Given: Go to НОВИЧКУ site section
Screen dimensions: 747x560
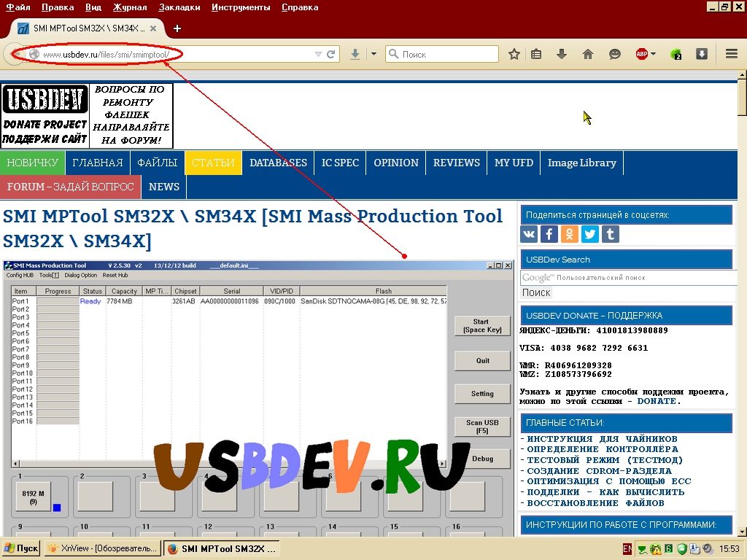Looking at the screenshot, I should (32, 163).
